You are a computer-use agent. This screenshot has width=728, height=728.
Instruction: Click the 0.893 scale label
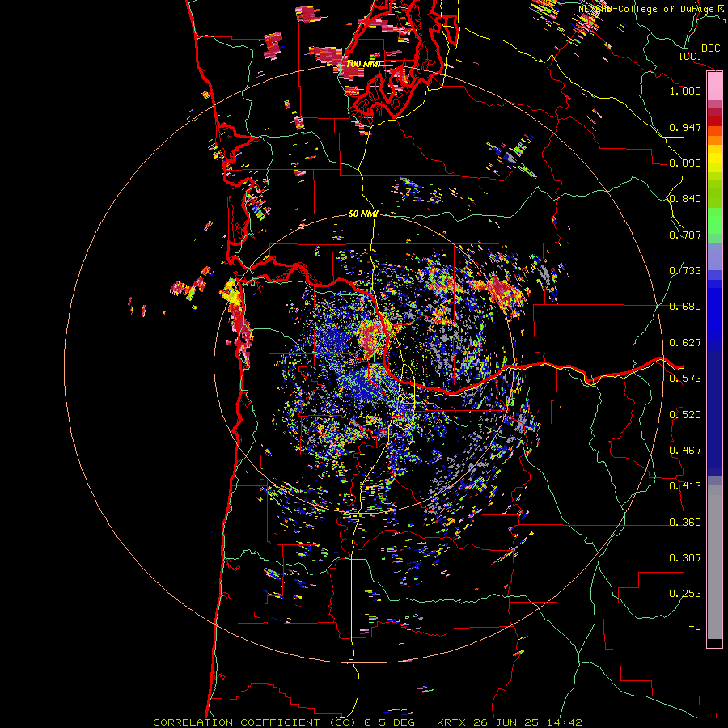(685, 163)
